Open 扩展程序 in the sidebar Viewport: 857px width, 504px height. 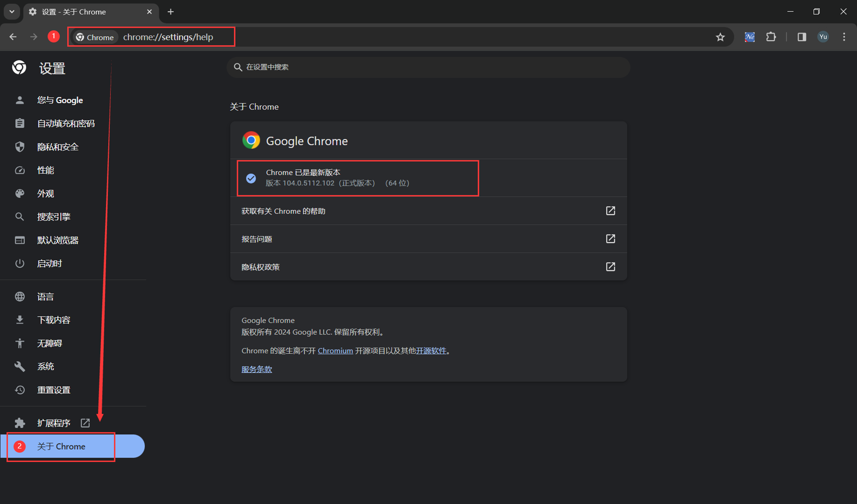coord(54,422)
